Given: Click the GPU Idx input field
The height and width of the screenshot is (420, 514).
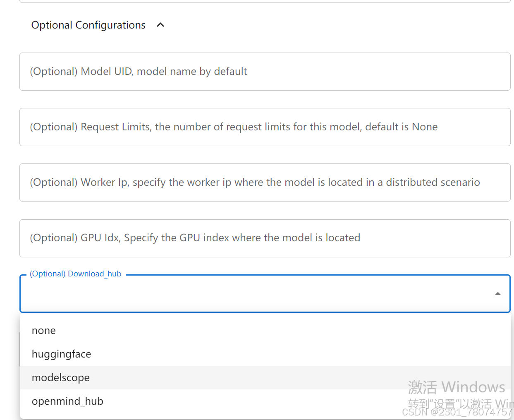Looking at the screenshot, I should 265,238.
